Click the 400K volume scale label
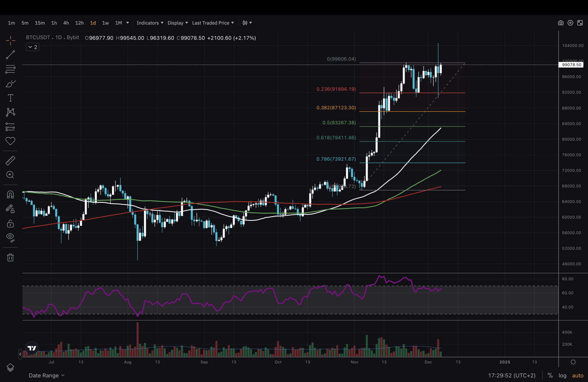This screenshot has width=588, height=382. pos(567,332)
